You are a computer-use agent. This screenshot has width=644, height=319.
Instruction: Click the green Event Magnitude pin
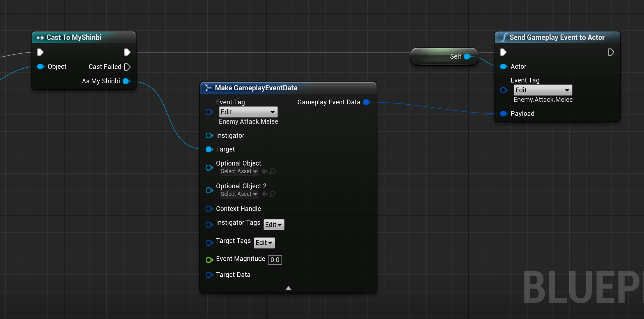click(209, 260)
